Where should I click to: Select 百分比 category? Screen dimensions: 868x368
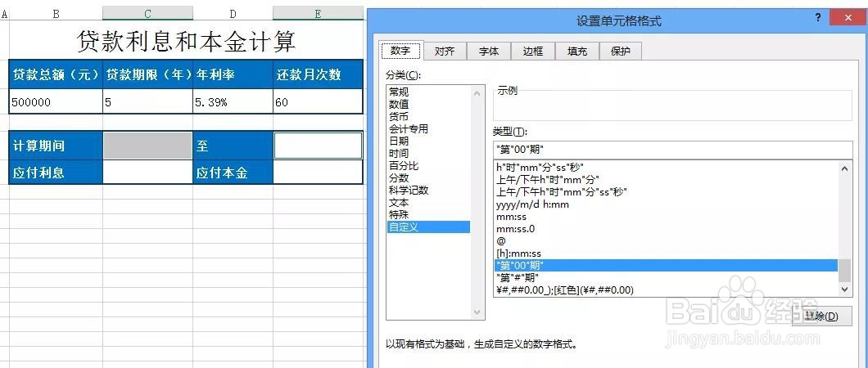point(428,166)
